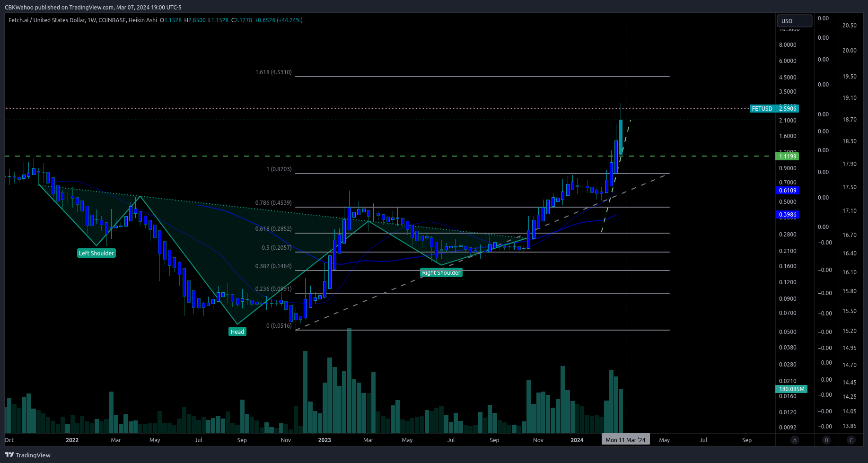Click the close value C2.1278

pos(242,20)
